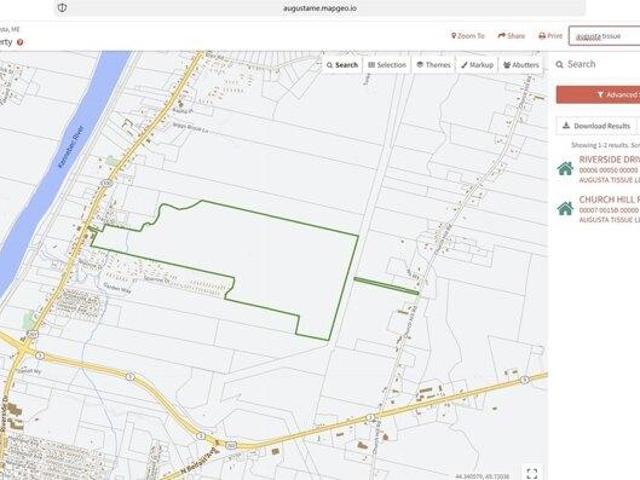The width and height of the screenshot is (640, 480).
Task: Click the browser privacy shield icon
Action: tap(62, 7)
